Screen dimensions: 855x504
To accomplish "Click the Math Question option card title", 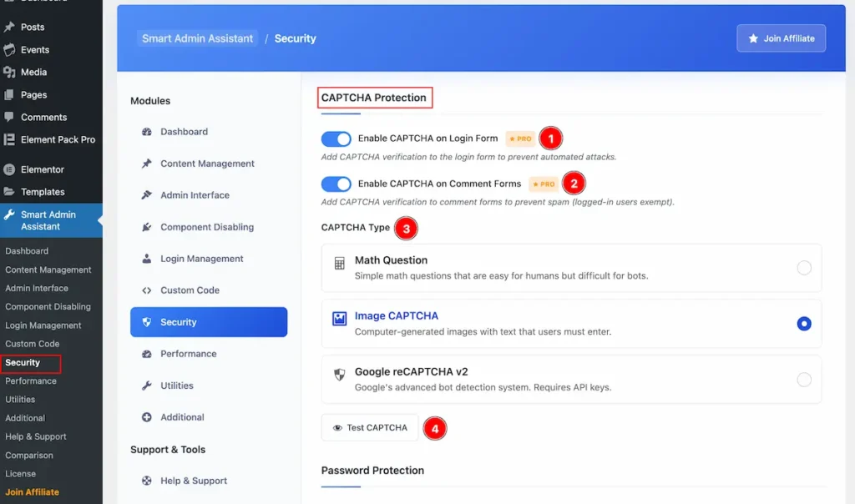I will click(391, 260).
